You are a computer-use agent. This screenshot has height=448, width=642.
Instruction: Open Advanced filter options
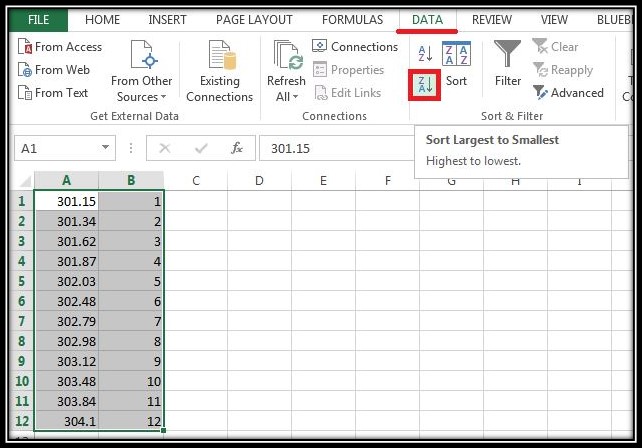tap(568, 93)
